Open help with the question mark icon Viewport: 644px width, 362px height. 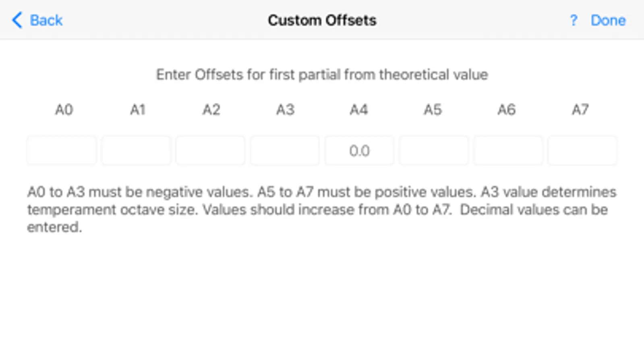[574, 20]
